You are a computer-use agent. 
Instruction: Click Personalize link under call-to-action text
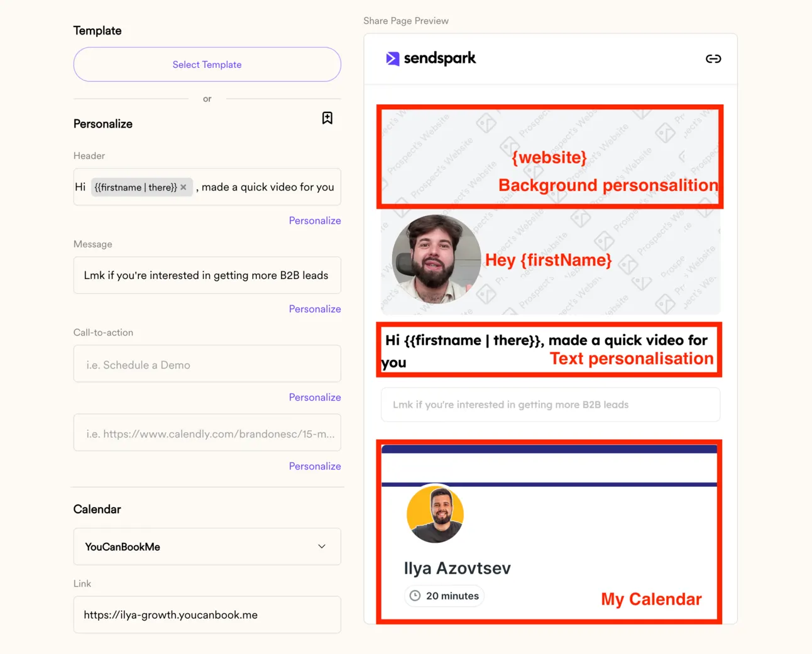point(314,397)
